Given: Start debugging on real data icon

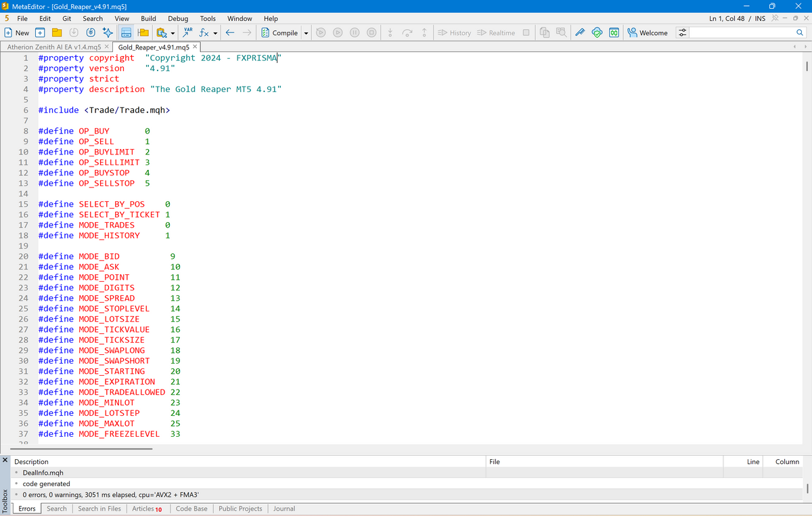Looking at the screenshot, I should pos(321,33).
